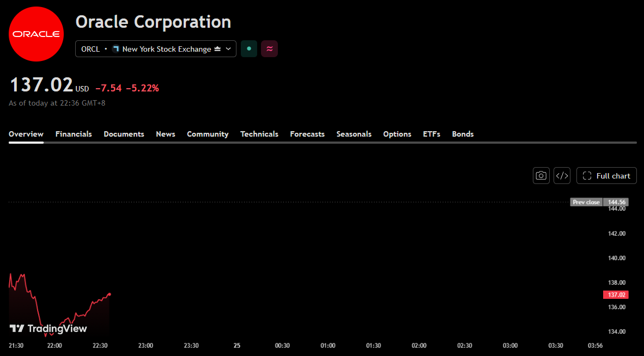Click the 23:00 time axis label
Screen dimensions: 644x356
tap(145, 345)
